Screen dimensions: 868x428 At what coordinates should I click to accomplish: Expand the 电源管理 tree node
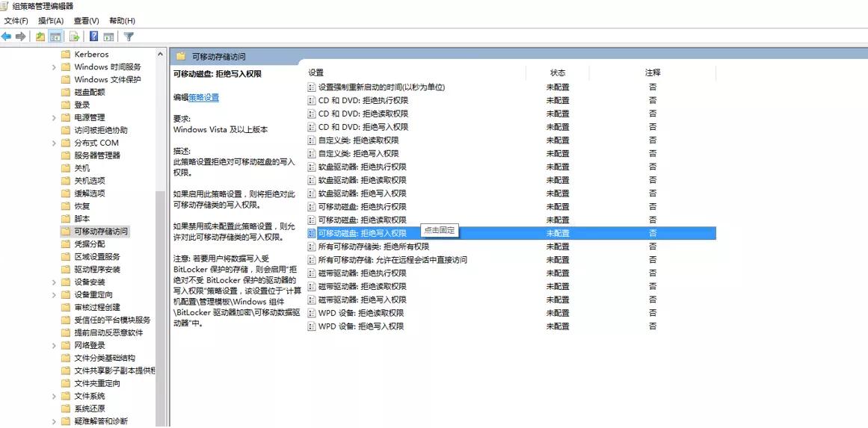[54, 118]
